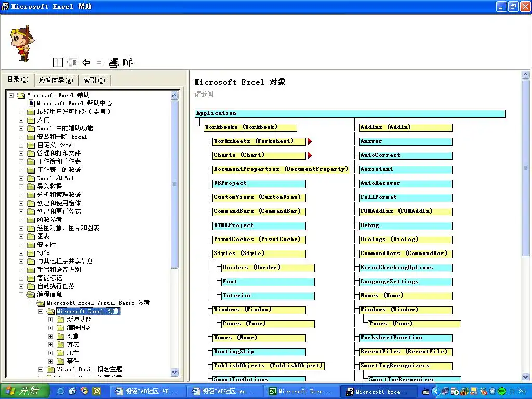Select 编程概念 tree item

click(x=79, y=328)
